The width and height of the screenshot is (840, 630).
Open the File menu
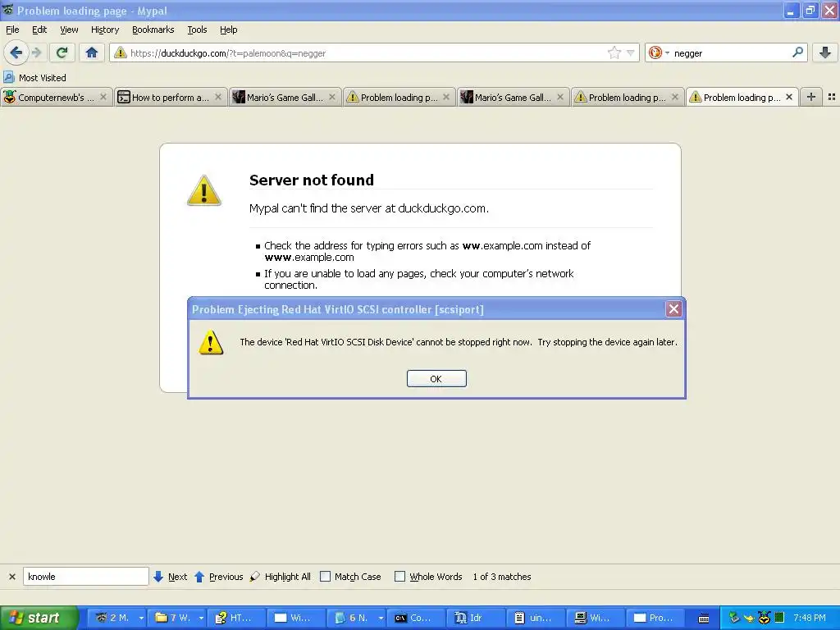point(12,30)
